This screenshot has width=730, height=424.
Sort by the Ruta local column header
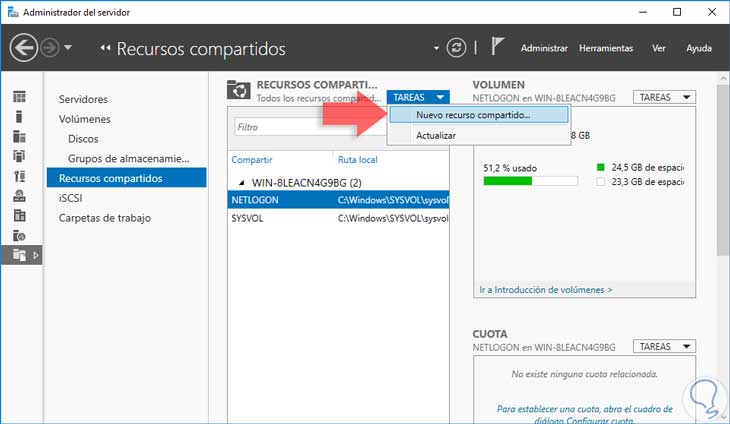pyautogui.click(x=358, y=160)
